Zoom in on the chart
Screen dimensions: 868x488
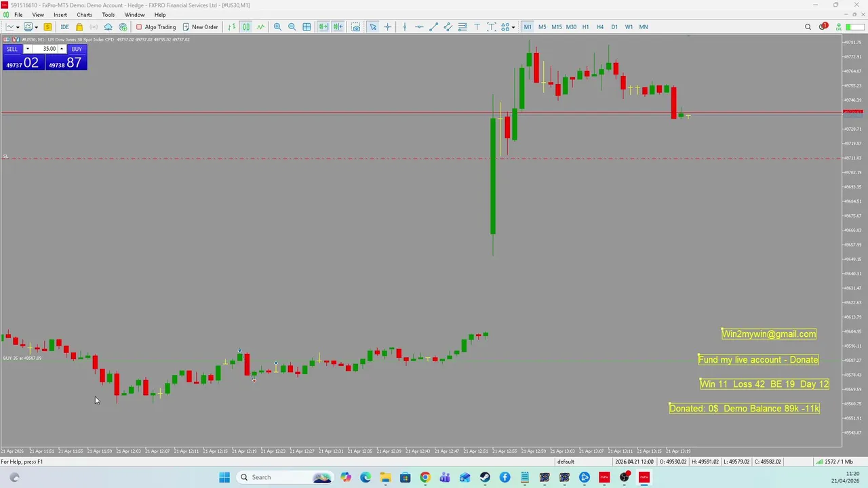tap(277, 27)
